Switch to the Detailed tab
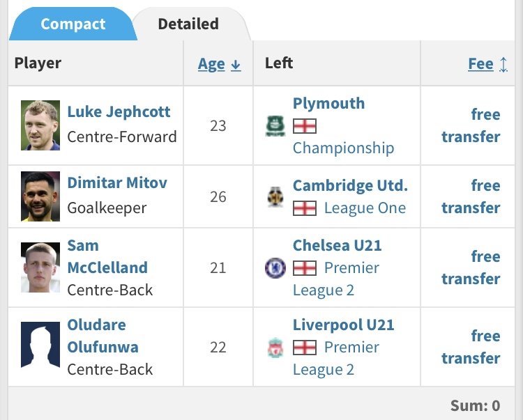The image size is (523, 420). click(x=188, y=24)
